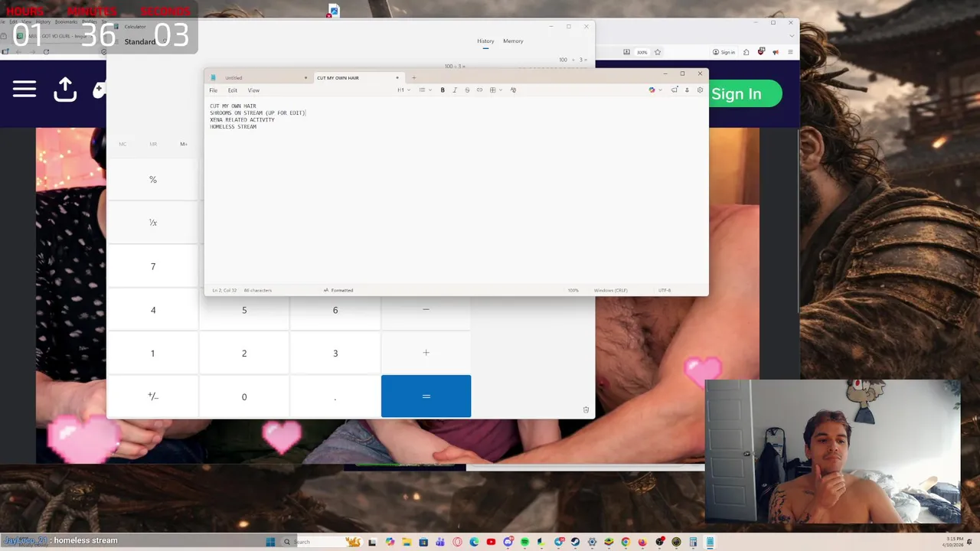Click 'Ln 2, Col 32' in Notepad status bar

pos(224,290)
